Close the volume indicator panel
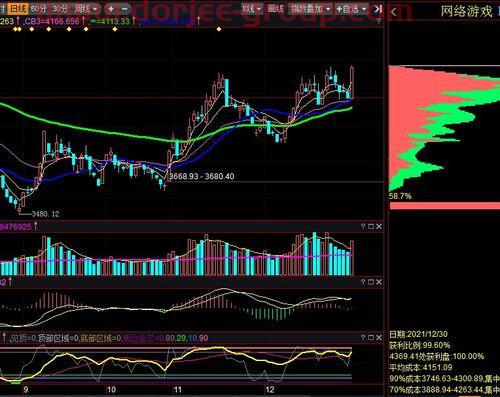Screen dimensions: 500x397 [379, 226]
